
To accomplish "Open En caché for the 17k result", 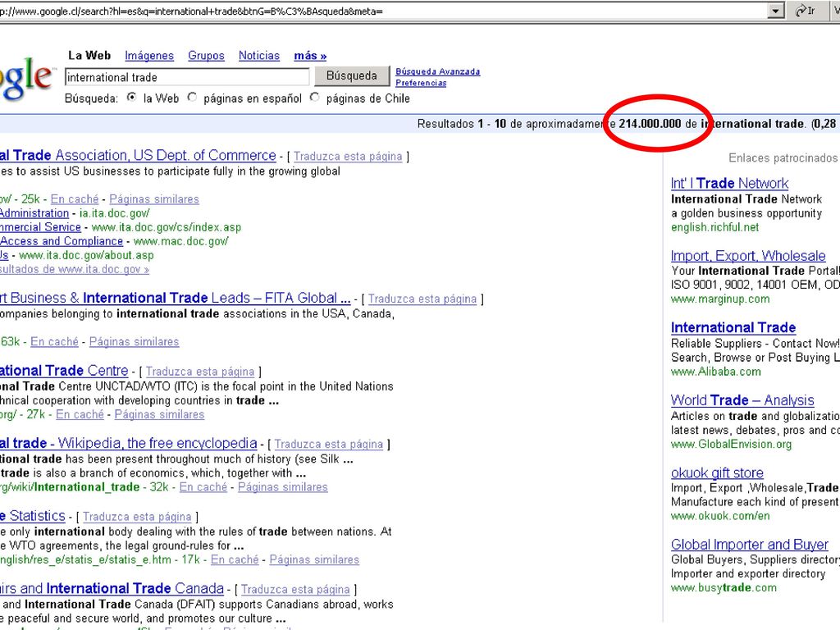I will point(235,559).
